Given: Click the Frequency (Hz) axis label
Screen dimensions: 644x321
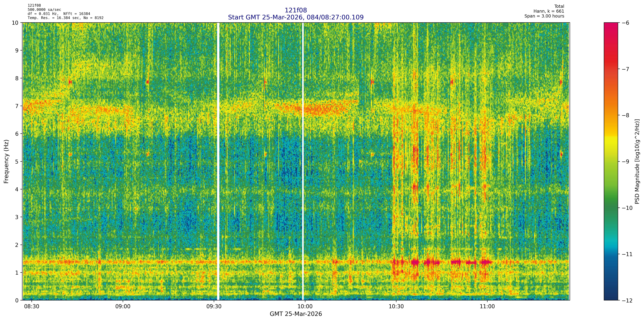Looking at the screenshot, I should 6,162.
